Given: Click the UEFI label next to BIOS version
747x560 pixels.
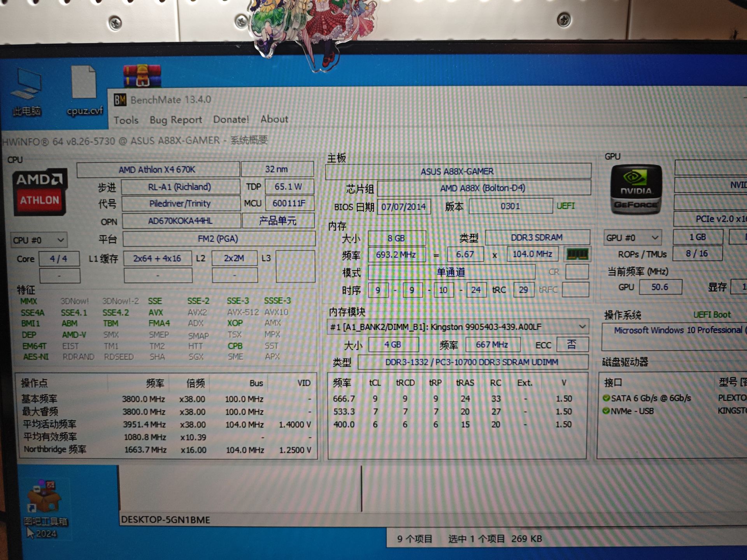Looking at the screenshot, I should click(x=566, y=206).
